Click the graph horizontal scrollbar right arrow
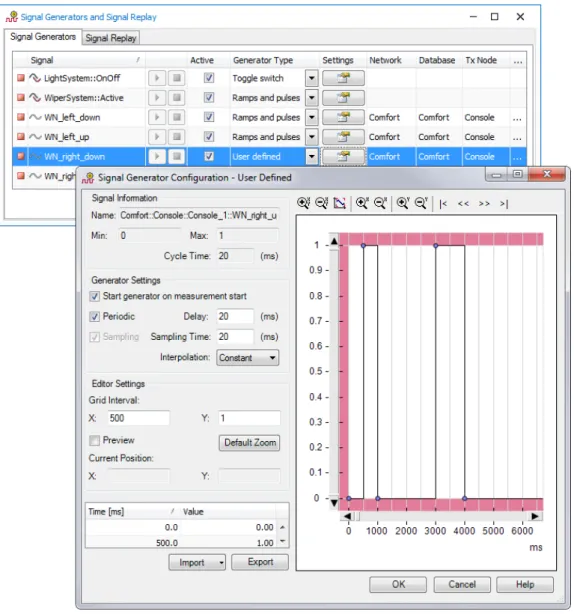This screenshot has height=614, width=574. point(535,516)
